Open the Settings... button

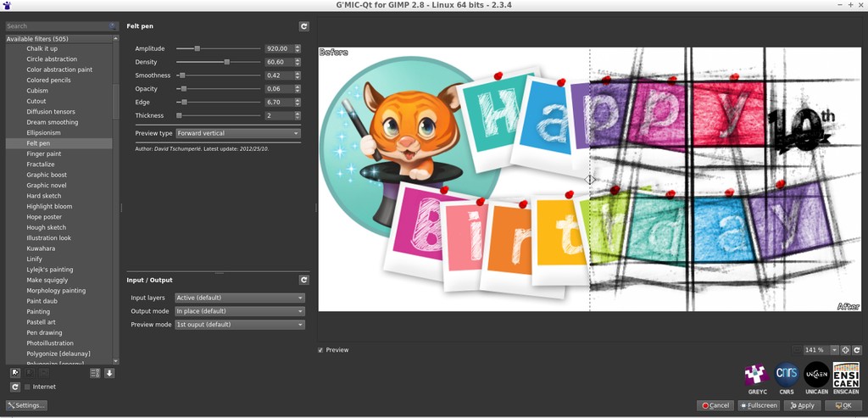click(26, 405)
